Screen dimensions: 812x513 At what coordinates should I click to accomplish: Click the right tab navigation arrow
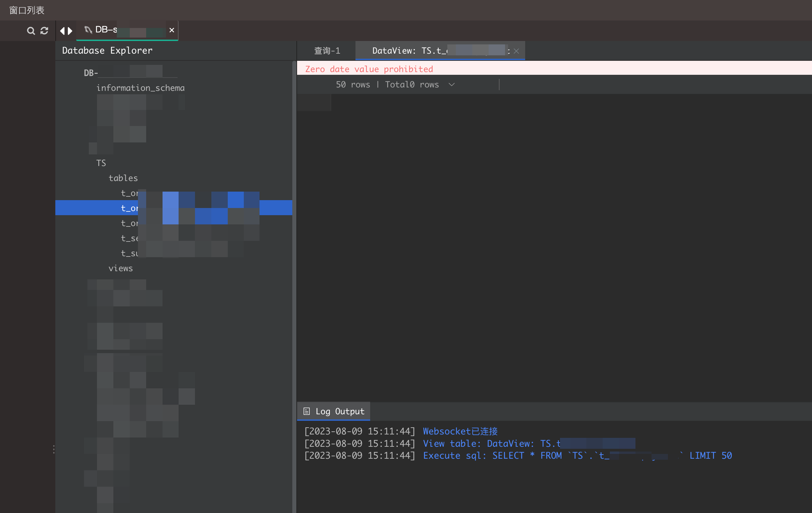[x=70, y=31]
